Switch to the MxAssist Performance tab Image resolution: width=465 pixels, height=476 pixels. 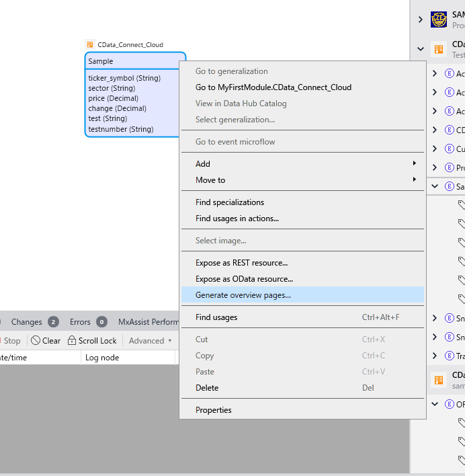(148, 322)
